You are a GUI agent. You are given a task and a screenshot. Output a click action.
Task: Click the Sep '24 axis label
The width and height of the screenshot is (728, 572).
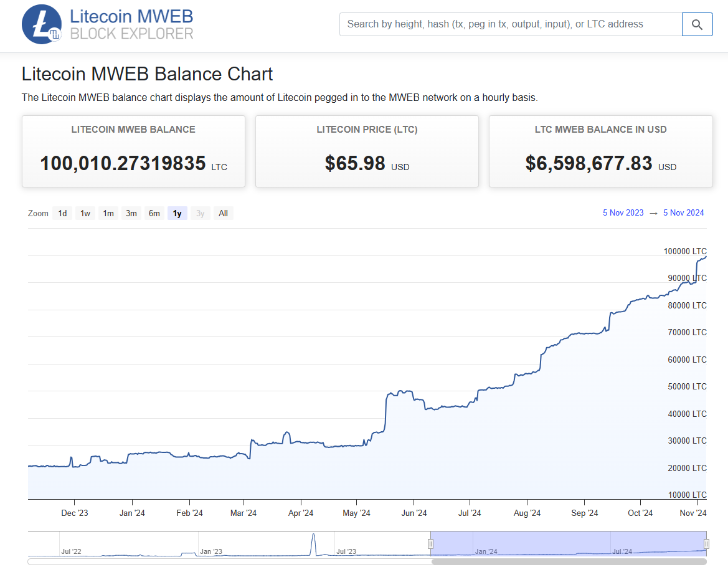coord(585,513)
